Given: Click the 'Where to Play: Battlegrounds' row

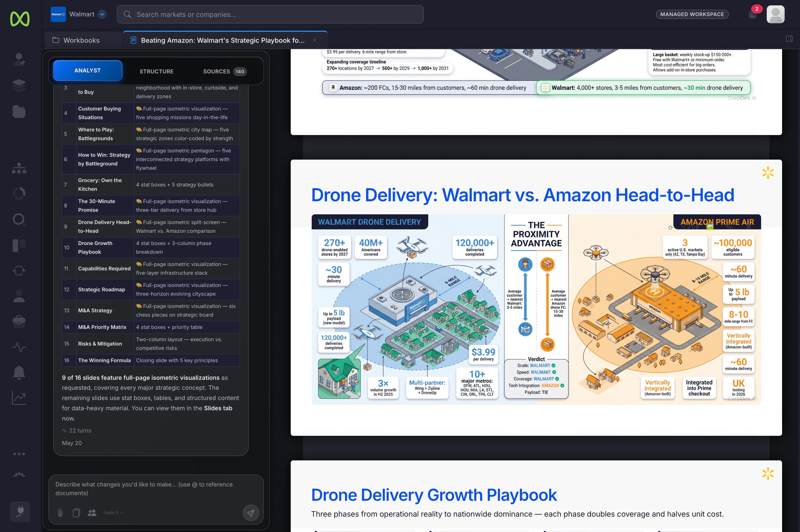Looking at the screenshot, I should (151, 134).
